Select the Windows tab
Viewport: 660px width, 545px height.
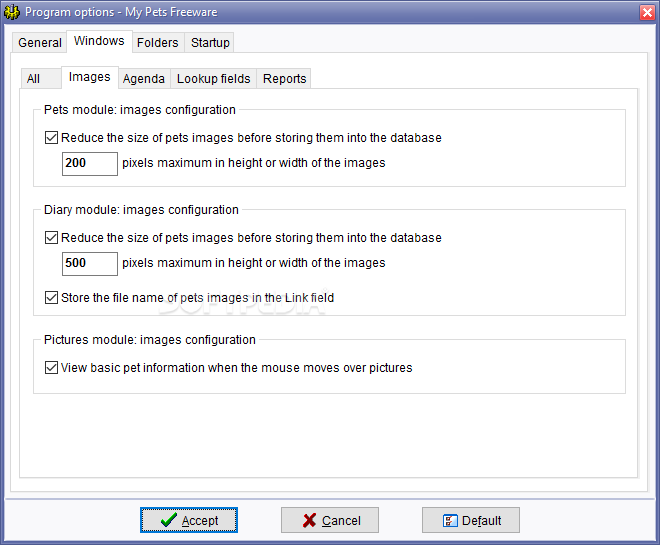point(99,41)
